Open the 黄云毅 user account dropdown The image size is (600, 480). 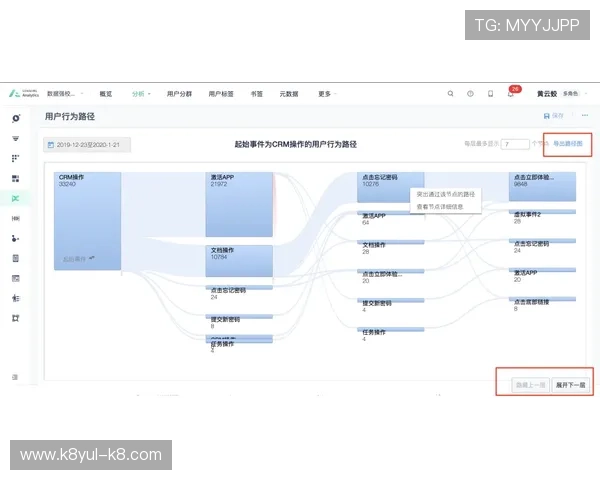pos(562,93)
